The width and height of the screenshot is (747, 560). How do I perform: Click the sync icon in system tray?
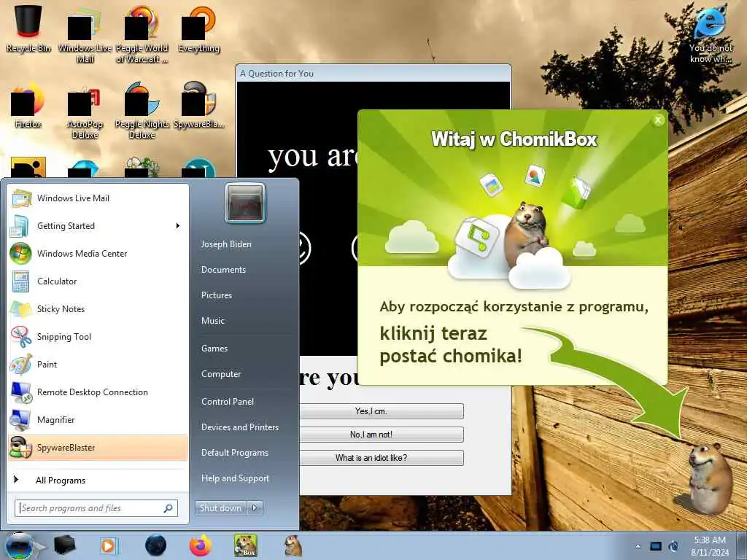673,546
